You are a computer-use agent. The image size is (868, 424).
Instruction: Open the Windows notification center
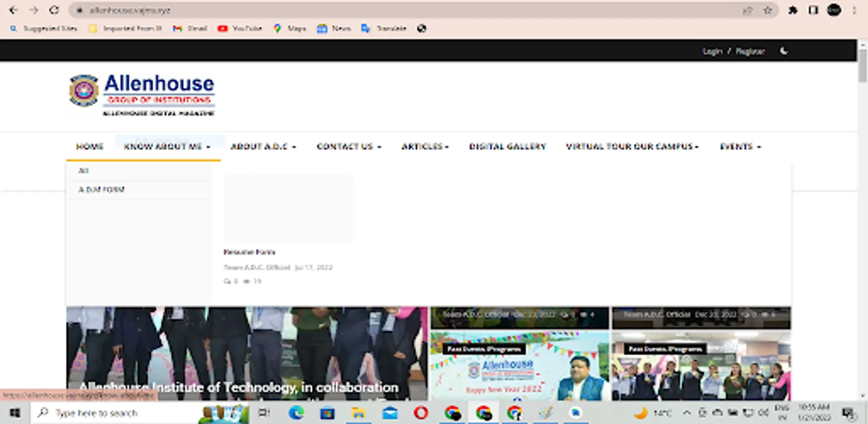848,413
